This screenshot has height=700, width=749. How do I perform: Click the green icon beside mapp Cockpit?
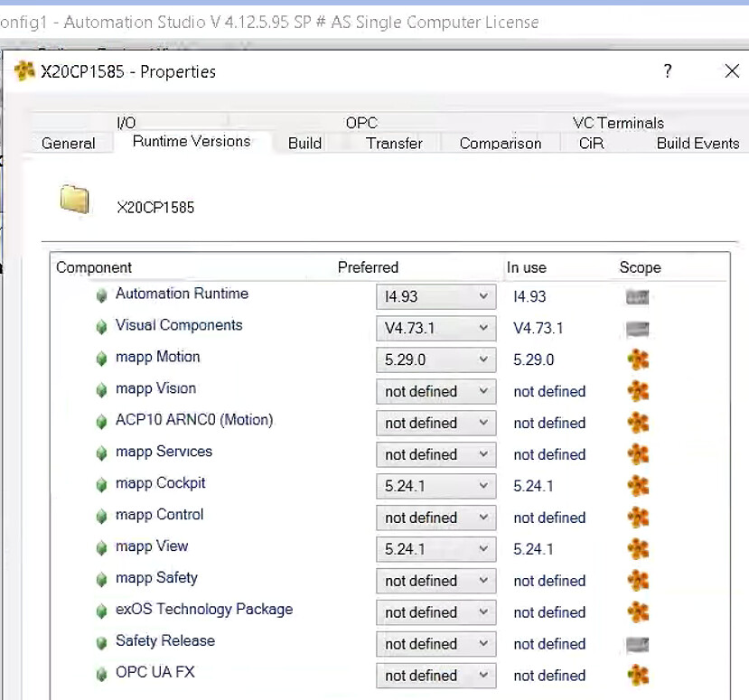[101, 485]
